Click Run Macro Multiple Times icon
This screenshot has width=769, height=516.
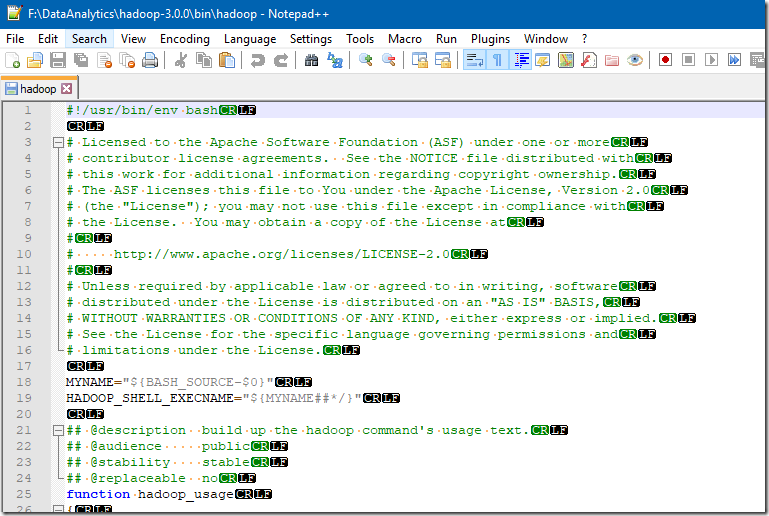pyautogui.click(x=734, y=60)
